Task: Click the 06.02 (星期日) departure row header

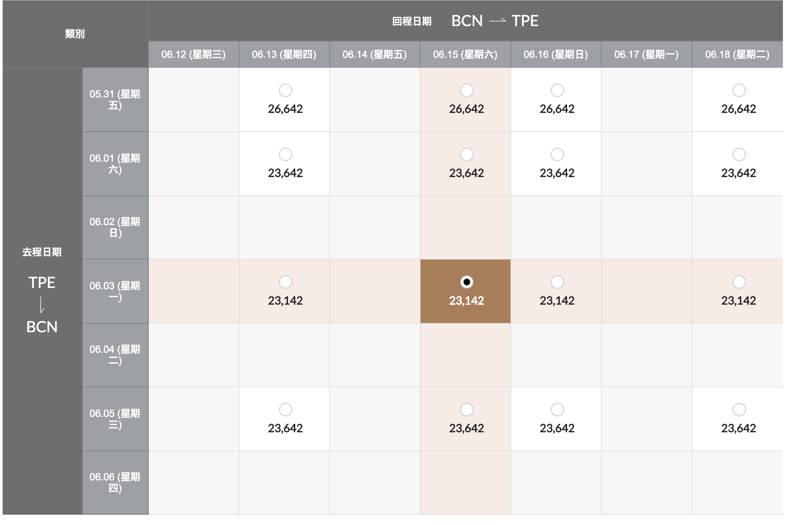Action: coord(115,227)
